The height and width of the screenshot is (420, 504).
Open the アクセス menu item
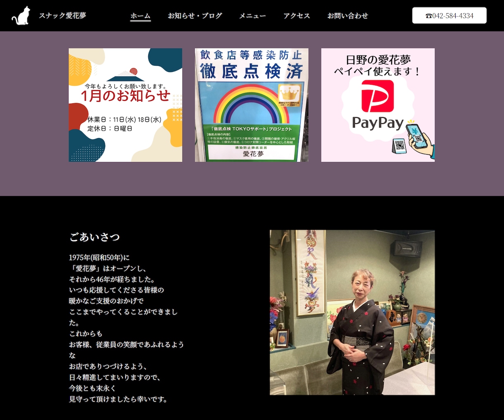297,16
